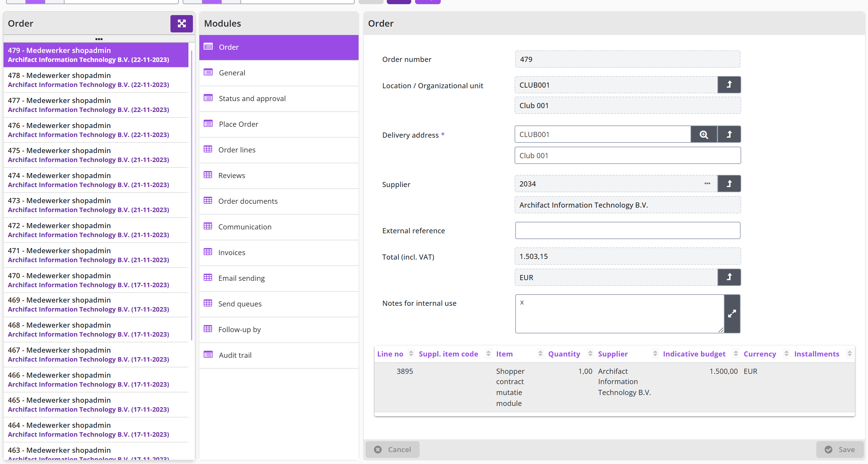
Task: Select order line 3895 row
Action: pyautogui.click(x=614, y=387)
